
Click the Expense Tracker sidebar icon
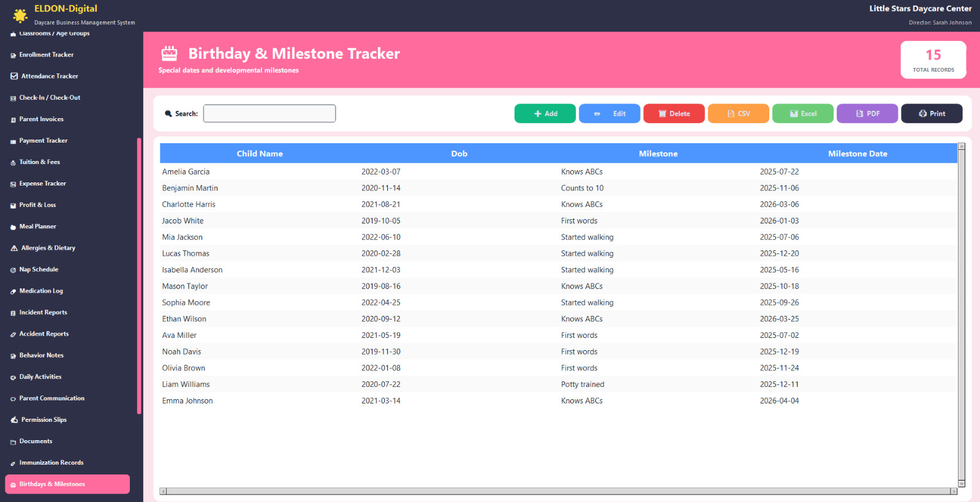click(13, 184)
